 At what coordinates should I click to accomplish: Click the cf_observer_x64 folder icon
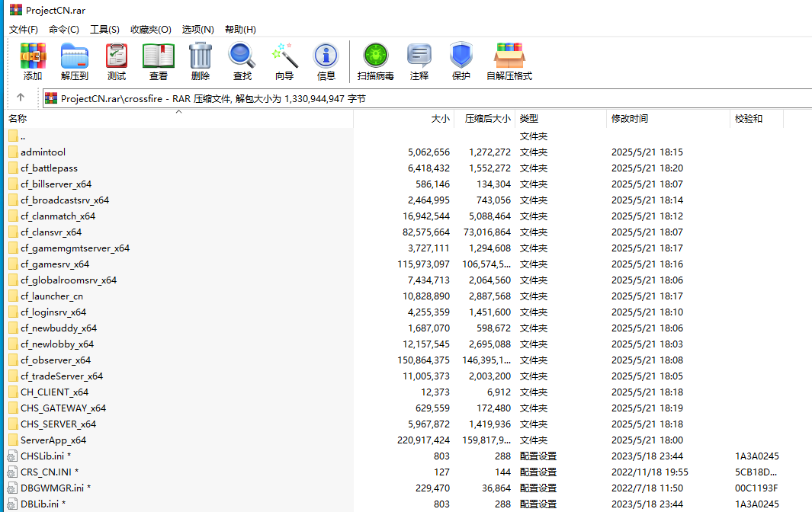pos(14,360)
